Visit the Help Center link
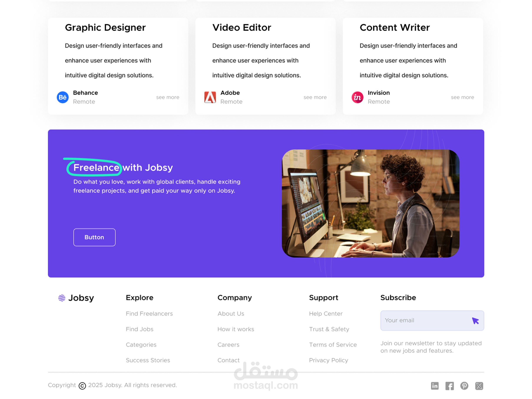The width and height of the screenshot is (532, 399). (326, 313)
